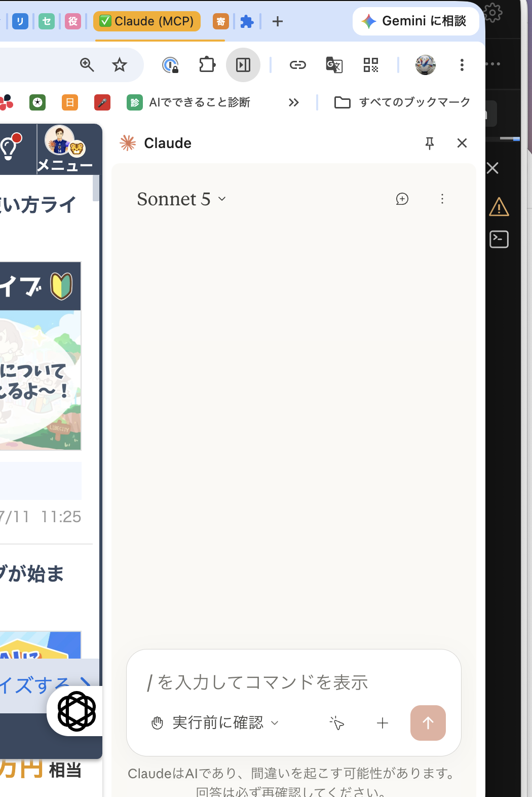This screenshot has width=532, height=797.
Task: Open the terminal icon in dark window
Action: [499, 239]
